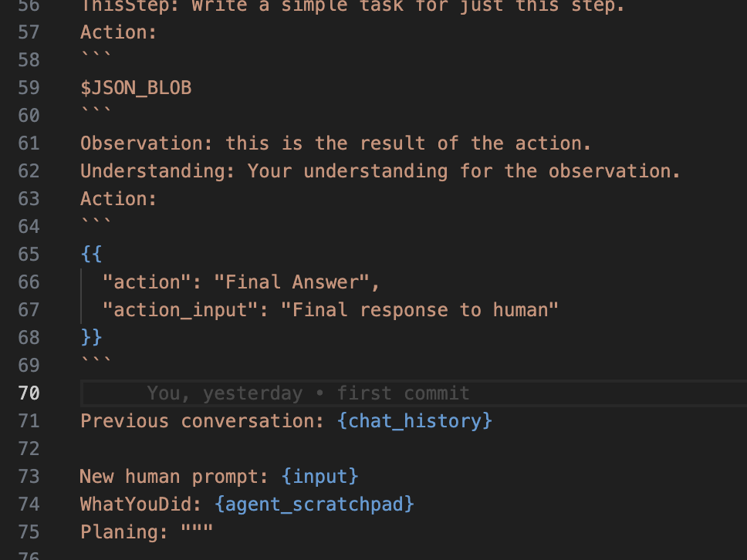747x560 pixels.
Task: Click the git blame 'You, yesterday • first commit' annotation
Action: coord(308,393)
